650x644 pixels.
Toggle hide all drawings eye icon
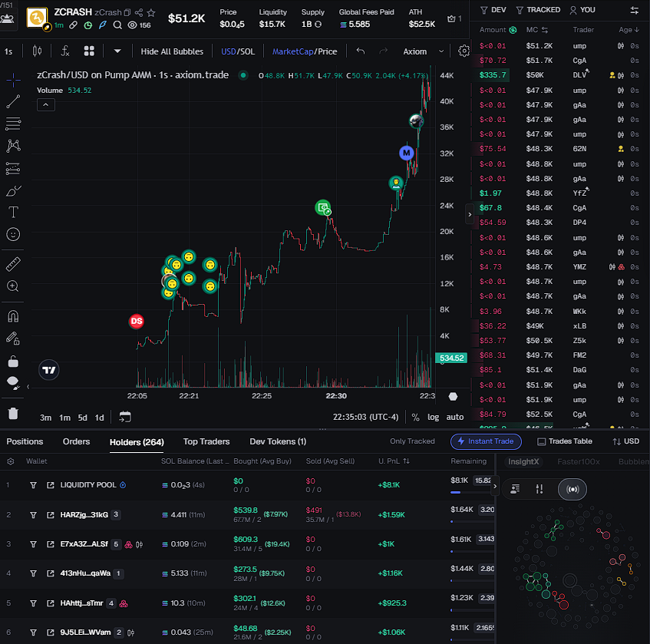tap(13, 383)
